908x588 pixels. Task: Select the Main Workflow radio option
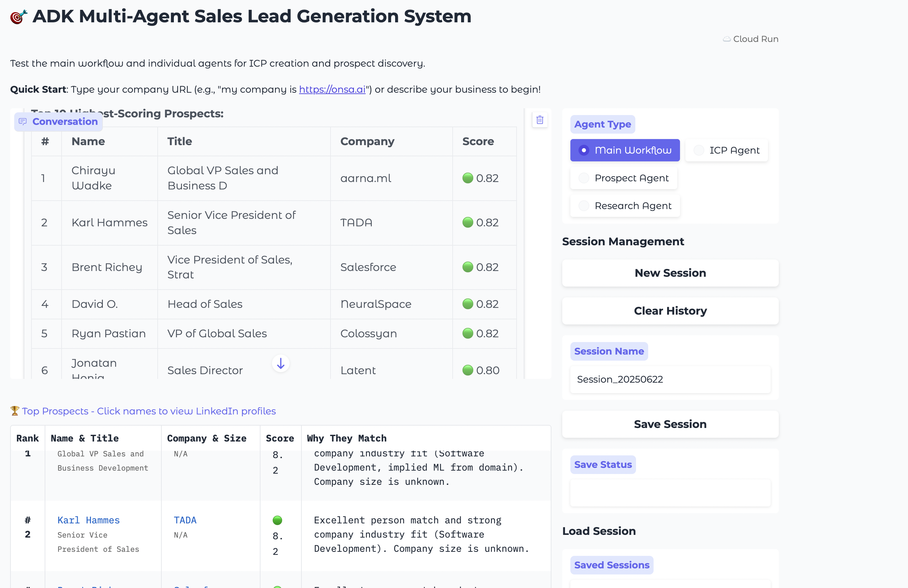click(584, 150)
